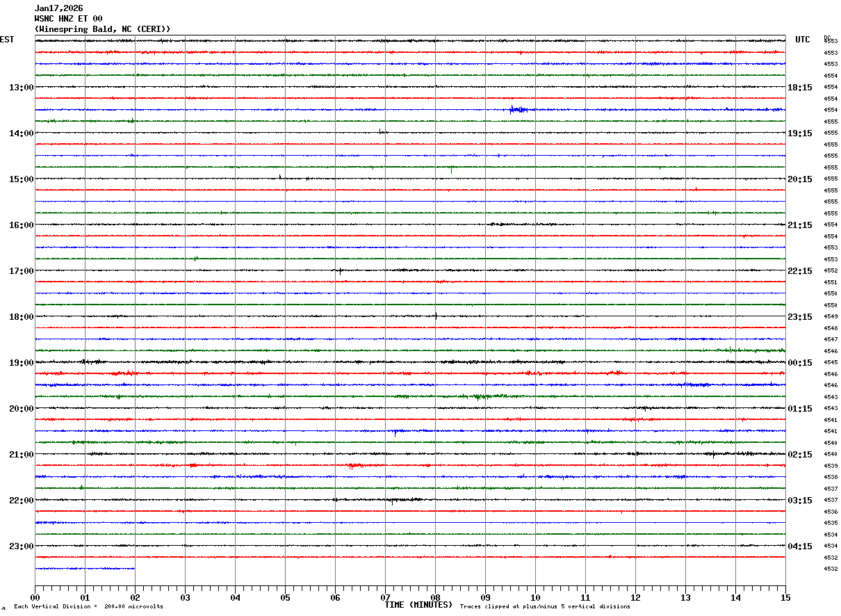Click the DC offset value 4549
Image resolution: width=841 pixels, height=616 pixels.
tap(831, 317)
